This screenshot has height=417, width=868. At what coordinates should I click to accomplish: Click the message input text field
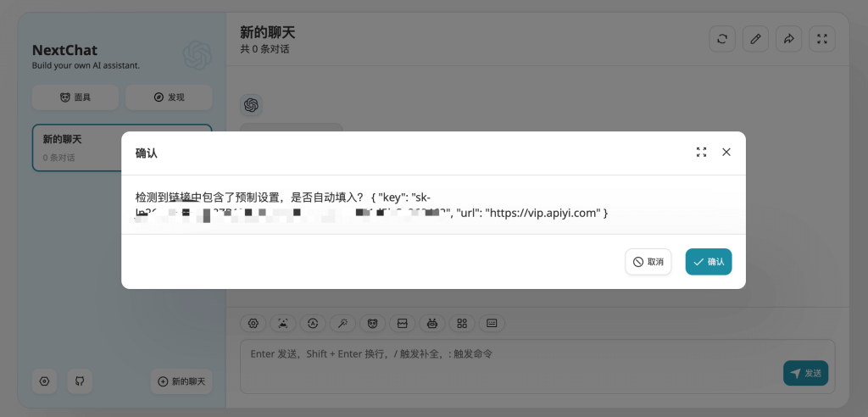(509, 364)
